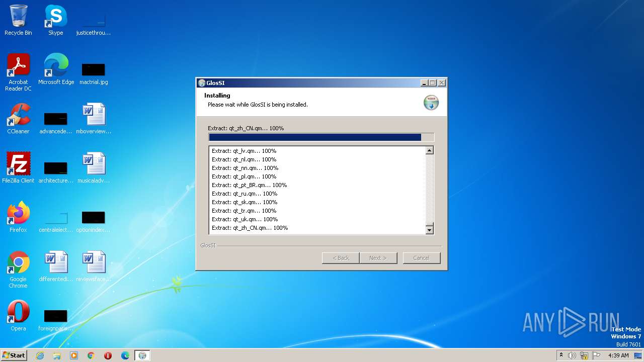Select log row 'Extract: qt_uk.qm... 100%'

tap(245, 219)
